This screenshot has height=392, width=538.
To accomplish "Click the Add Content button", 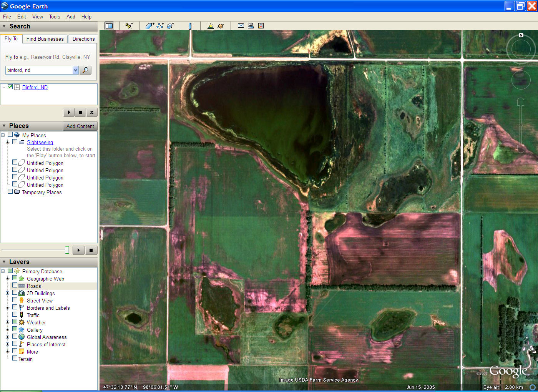I will 80,126.
